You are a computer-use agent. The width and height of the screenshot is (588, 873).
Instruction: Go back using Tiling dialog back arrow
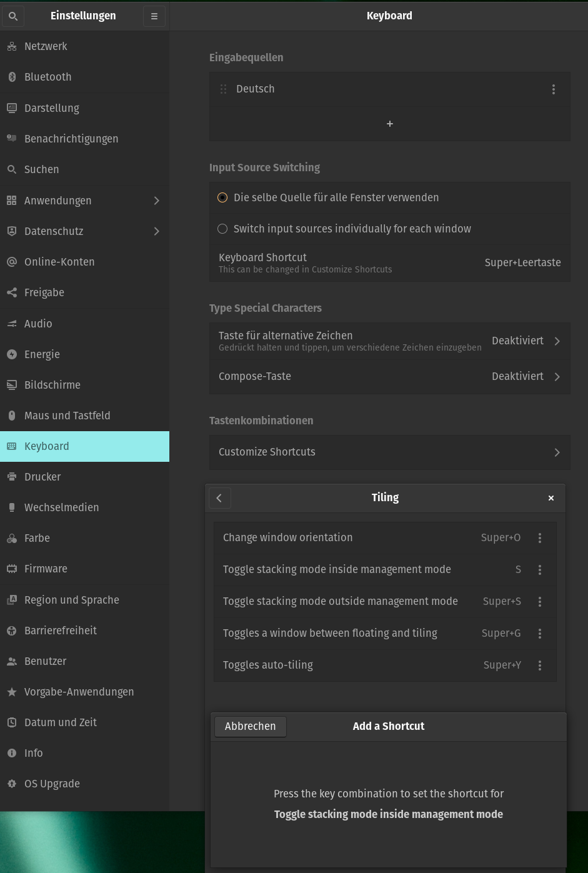[x=219, y=498]
